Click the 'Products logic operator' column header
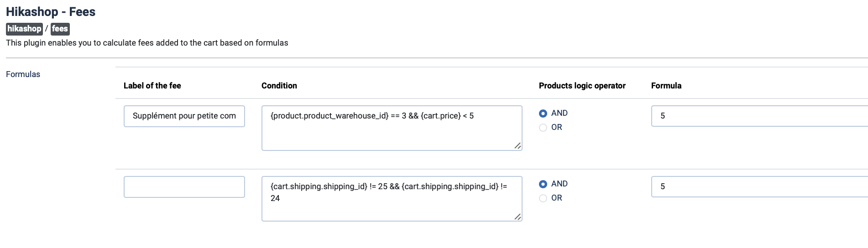 tap(582, 86)
